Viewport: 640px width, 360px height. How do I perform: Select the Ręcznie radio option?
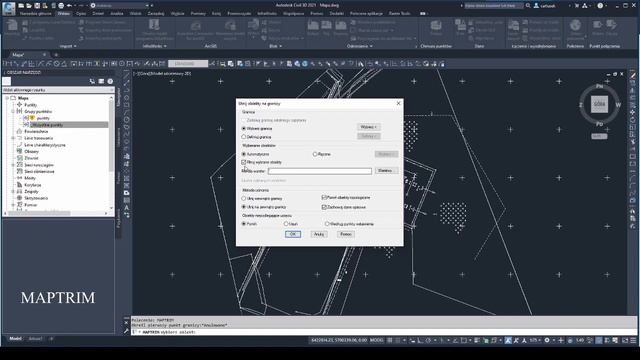(315, 154)
